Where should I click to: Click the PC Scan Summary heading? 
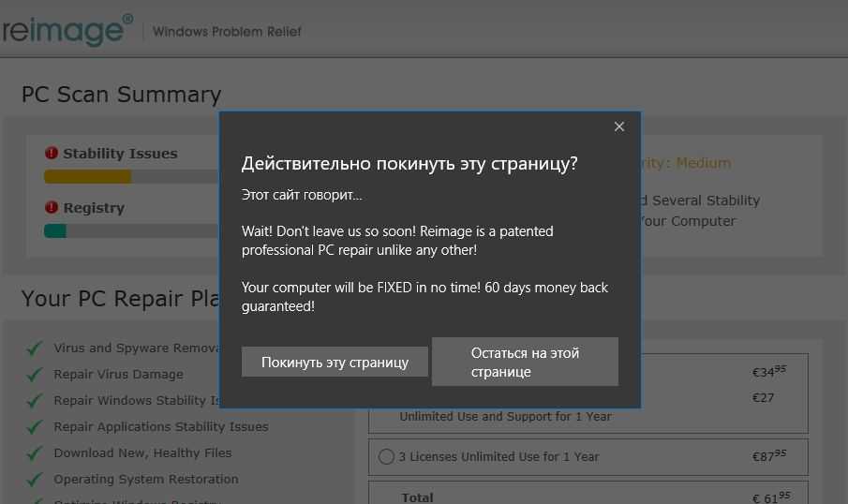[121, 95]
